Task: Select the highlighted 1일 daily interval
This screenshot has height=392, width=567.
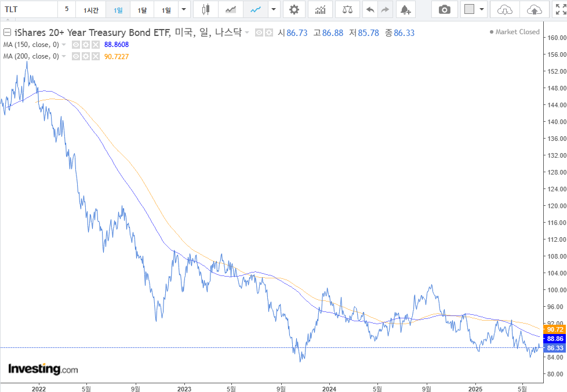Action: pos(118,9)
